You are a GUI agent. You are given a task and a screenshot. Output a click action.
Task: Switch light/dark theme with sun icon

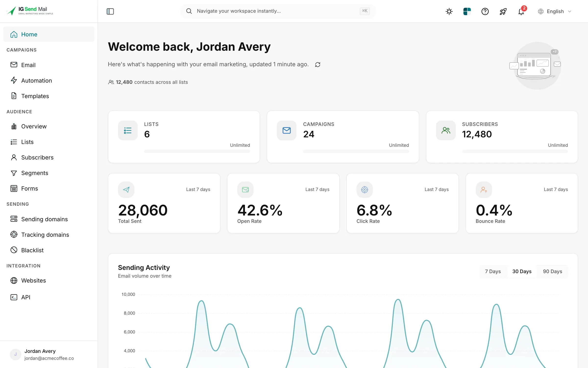click(x=449, y=11)
